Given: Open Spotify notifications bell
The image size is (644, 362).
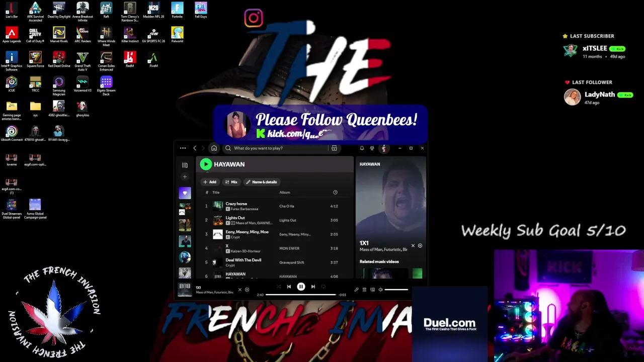Looking at the screenshot, I should coord(362,148).
